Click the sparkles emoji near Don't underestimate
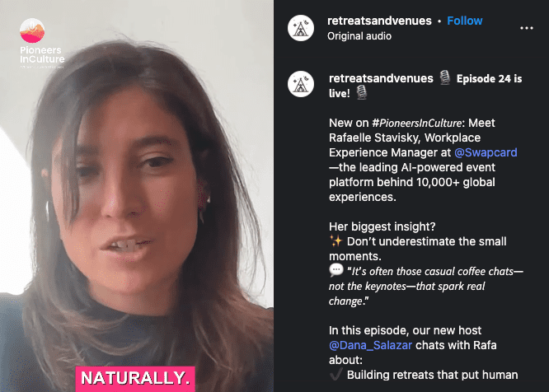 point(335,241)
